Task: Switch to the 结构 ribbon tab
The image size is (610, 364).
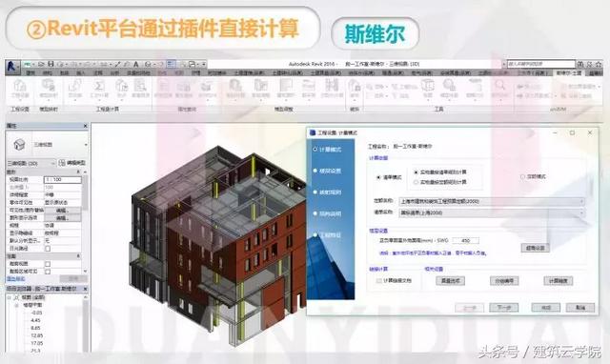Action: (x=48, y=72)
